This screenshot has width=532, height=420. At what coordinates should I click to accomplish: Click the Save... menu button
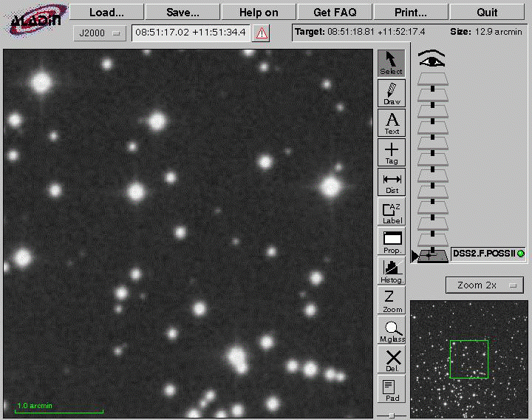[x=183, y=13]
